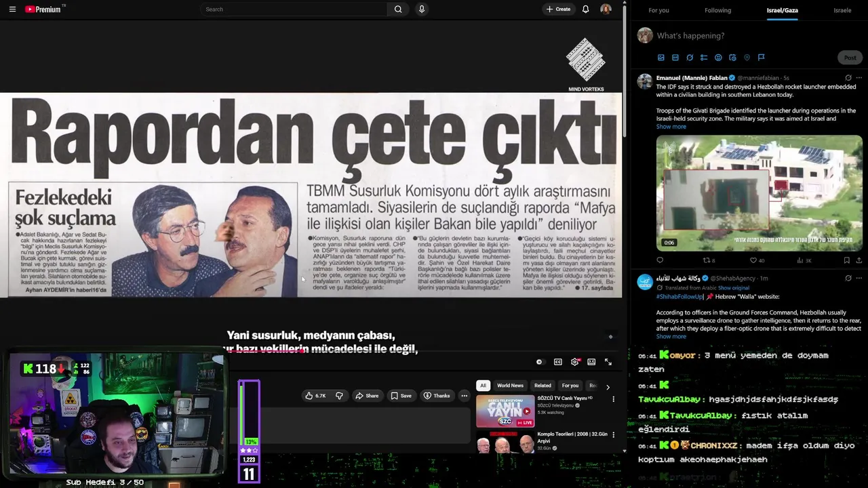Image resolution: width=868 pixels, height=488 pixels.
Task: Click the Post button on X
Action: pyautogui.click(x=850, y=58)
